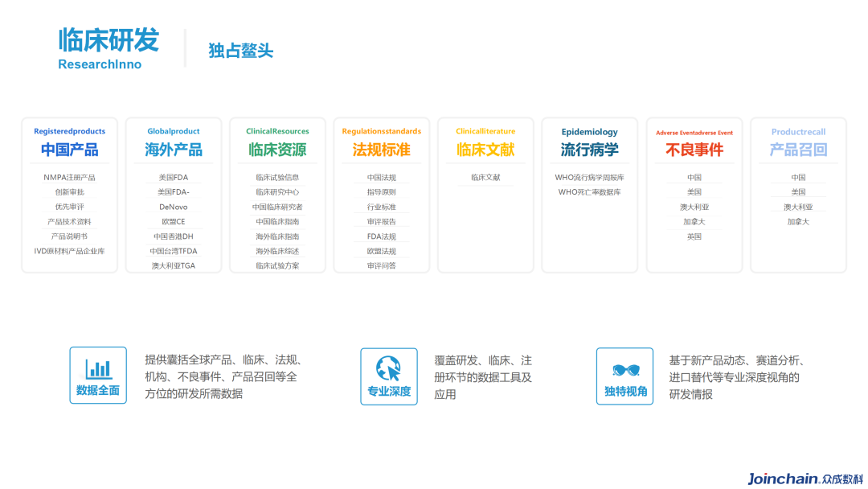This screenshot has height=489, width=868.
Task: Click the Productrecall English label
Action: 798,132
